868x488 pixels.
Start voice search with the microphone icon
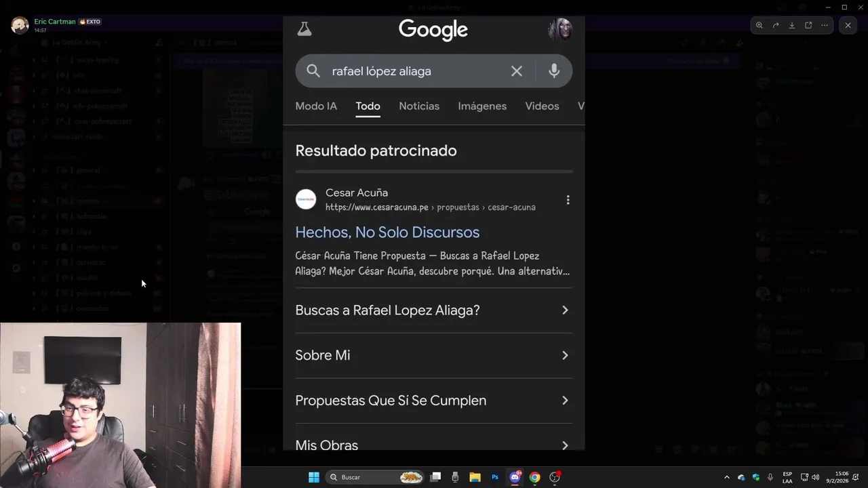pyautogui.click(x=554, y=70)
